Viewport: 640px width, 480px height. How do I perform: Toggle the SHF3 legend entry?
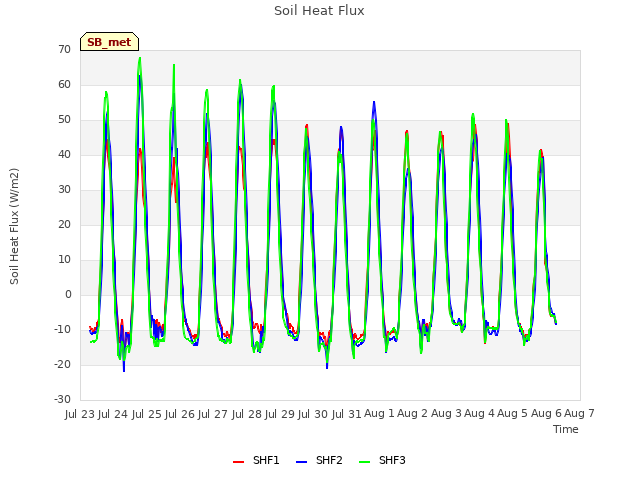(382, 460)
